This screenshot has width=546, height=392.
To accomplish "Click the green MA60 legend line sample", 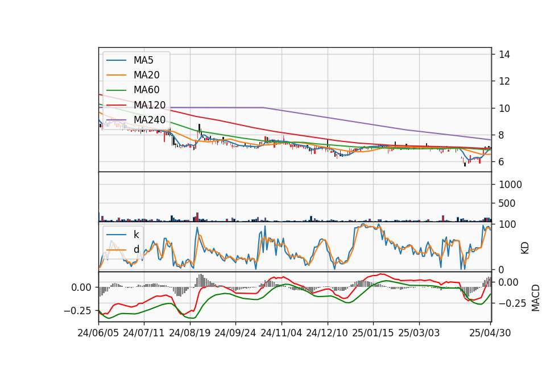I will click(116, 90).
